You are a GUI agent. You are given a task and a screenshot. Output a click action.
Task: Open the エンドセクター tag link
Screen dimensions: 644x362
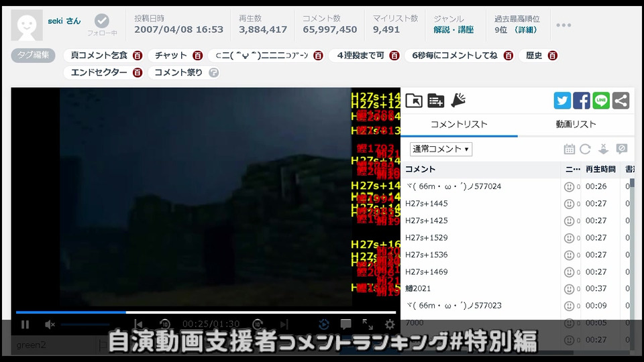(99, 72)
